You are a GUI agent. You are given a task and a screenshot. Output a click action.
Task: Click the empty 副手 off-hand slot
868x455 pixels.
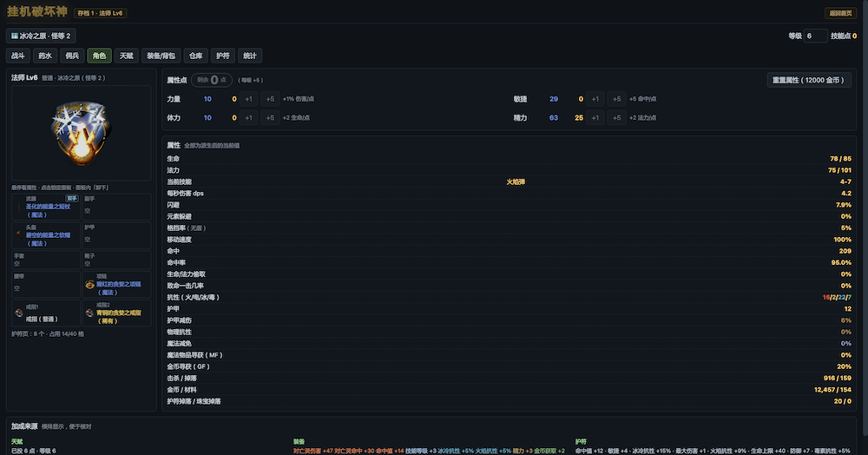(x=117, y=207)
